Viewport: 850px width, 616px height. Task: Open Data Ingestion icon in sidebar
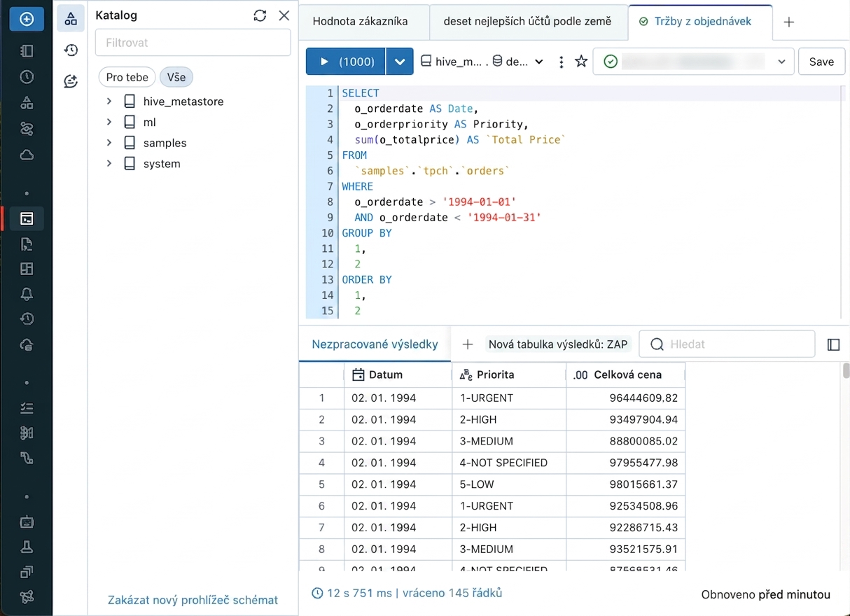point(27,433)
